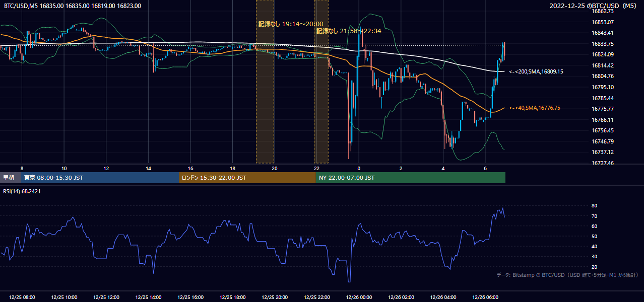644x302 pixels.
Task: Click date axis label '12/25 22:00'
Action: [x=317, y=297]
